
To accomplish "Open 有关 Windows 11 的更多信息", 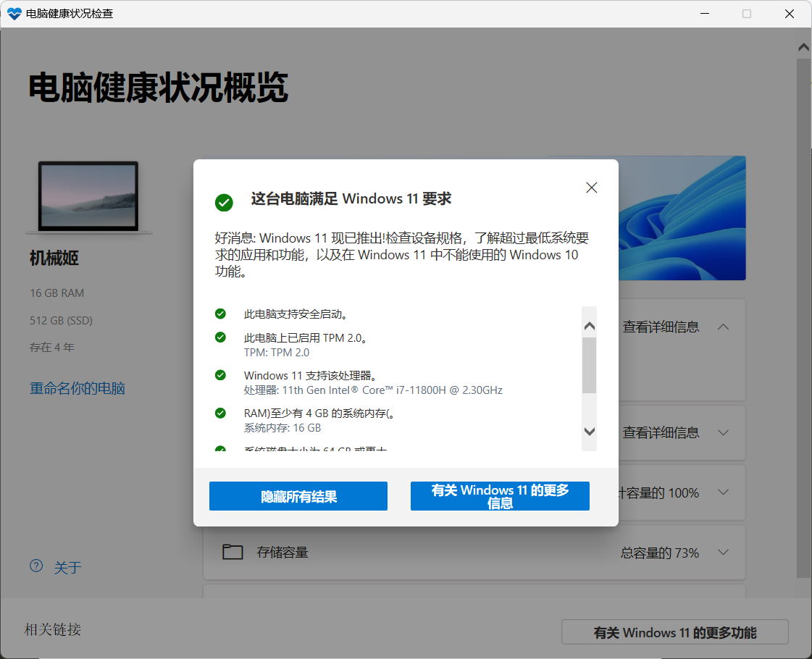I will point(500,496).
